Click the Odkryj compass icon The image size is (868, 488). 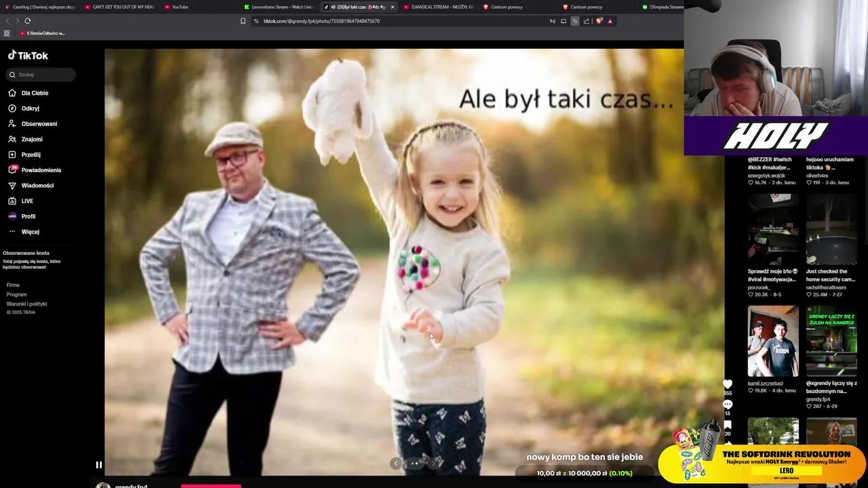[x=12, y=108]
